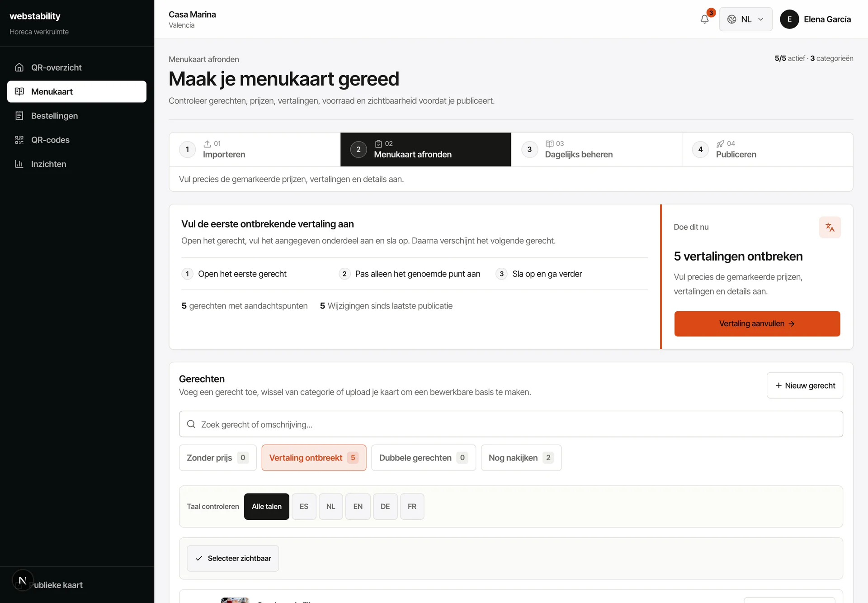Select the ES language filter
Image resolution: width=868 pixels, height=603 pixels.
(304, 506)
